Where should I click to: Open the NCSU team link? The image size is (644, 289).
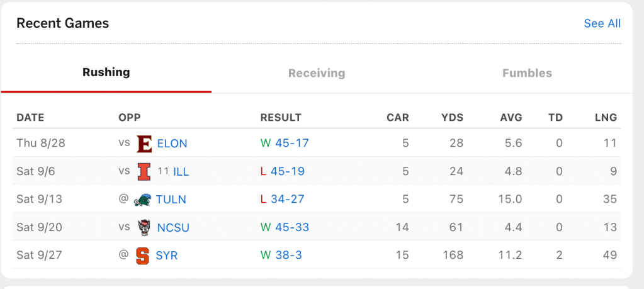173,227
